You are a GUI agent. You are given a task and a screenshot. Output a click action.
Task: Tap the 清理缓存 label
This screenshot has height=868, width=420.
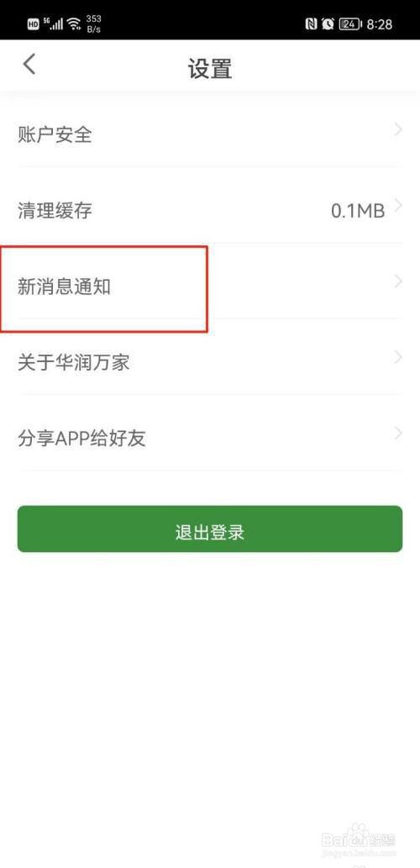tap(55, 211)
